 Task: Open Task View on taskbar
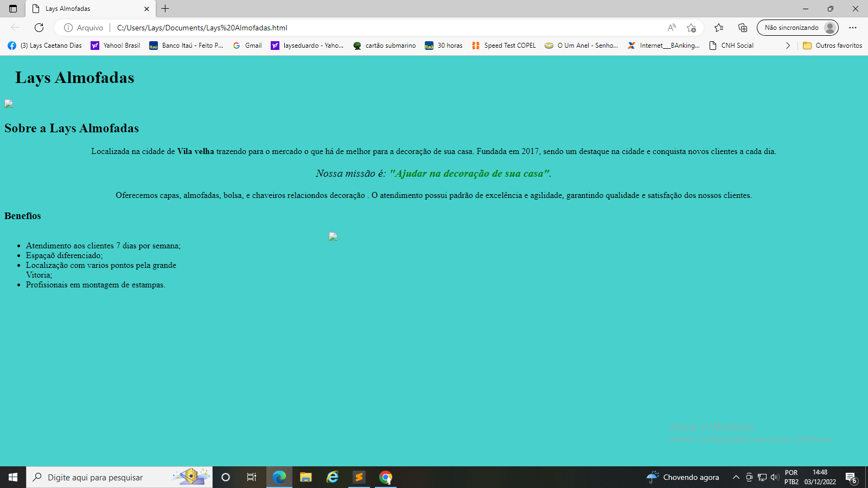pyautogui.click(x=252, y=477)
